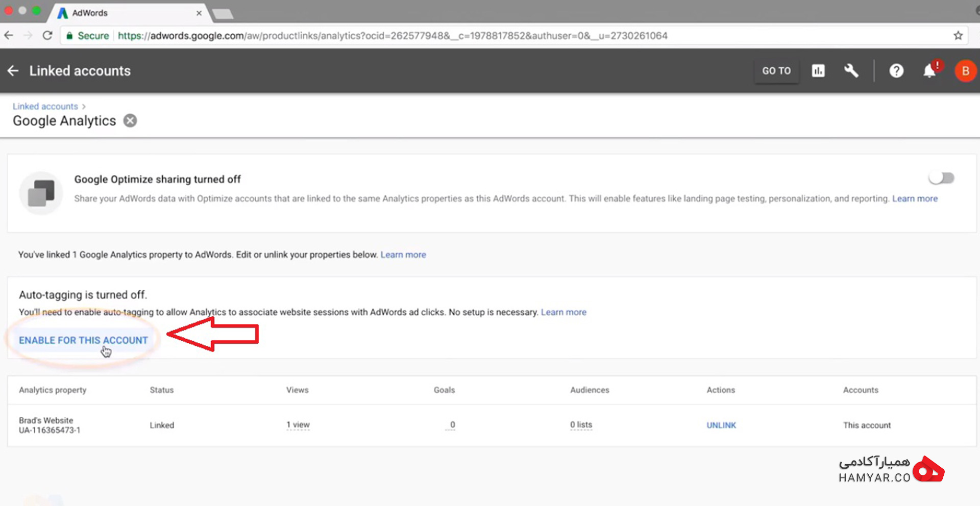Screen dimensions: 980x506
Task: Click the Views column header
Action: pyautogui.click(x=298, y=390)
